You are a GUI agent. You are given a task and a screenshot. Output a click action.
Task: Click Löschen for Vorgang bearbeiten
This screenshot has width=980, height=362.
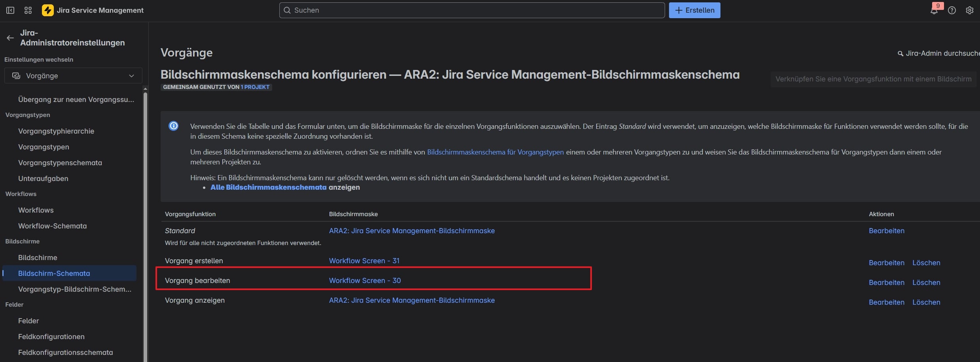tap(926, 283)
